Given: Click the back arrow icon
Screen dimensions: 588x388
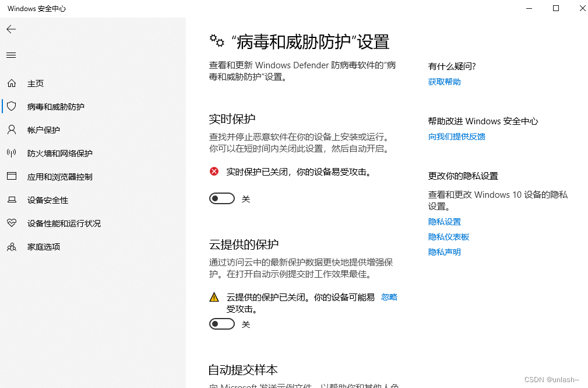Looking at the screenshot, I should click(x=11, y=29).
